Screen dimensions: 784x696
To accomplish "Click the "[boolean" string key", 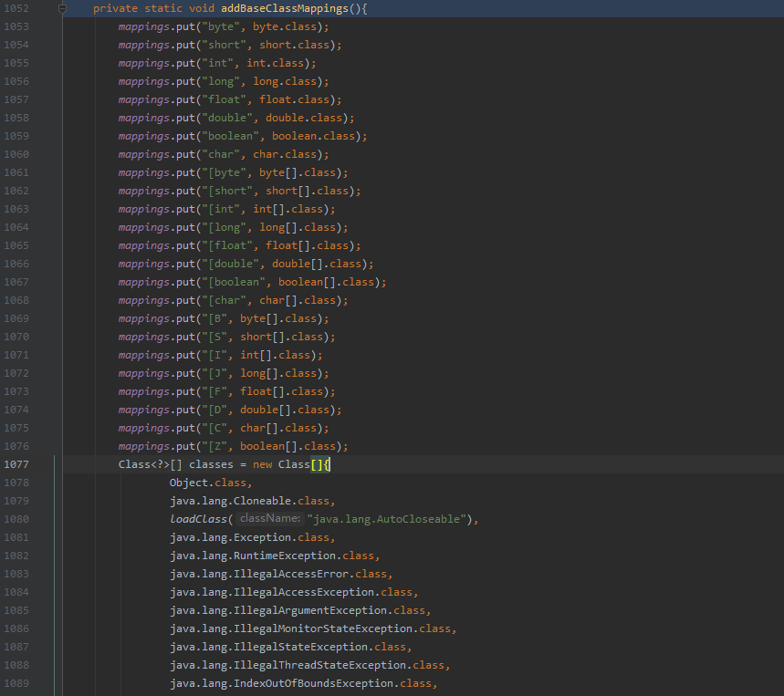I will pos(234,282).
